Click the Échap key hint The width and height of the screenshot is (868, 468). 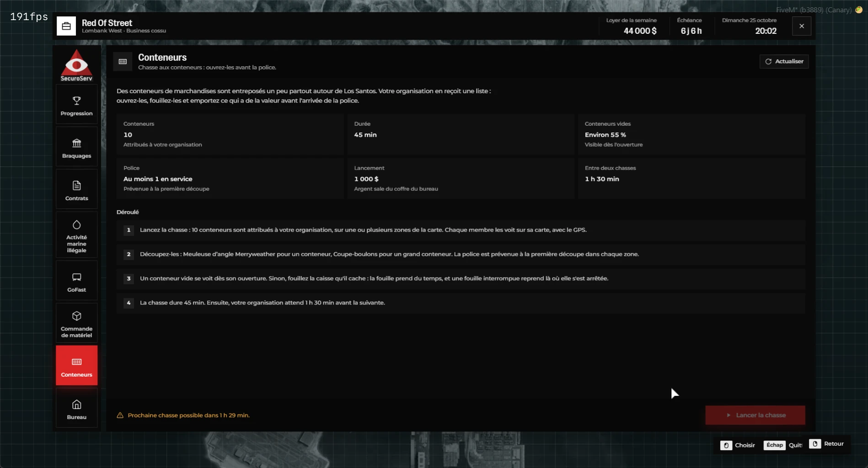click(x=775, y=445)
